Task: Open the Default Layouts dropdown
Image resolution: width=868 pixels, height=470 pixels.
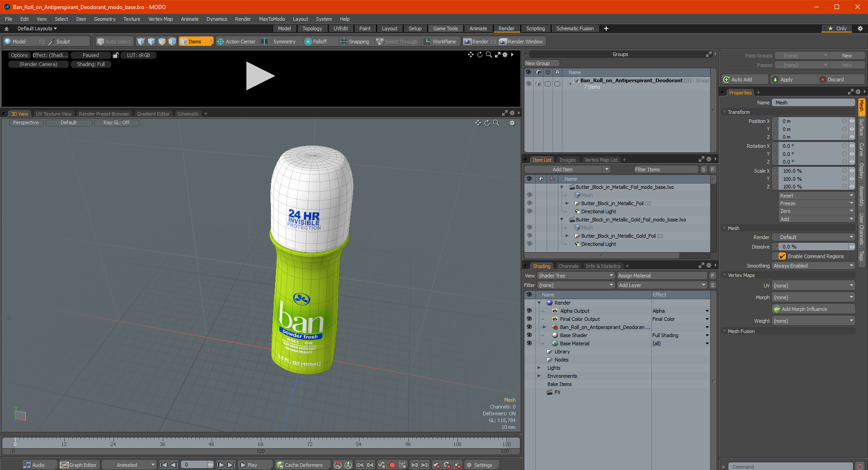Action: tap(37, 28)
